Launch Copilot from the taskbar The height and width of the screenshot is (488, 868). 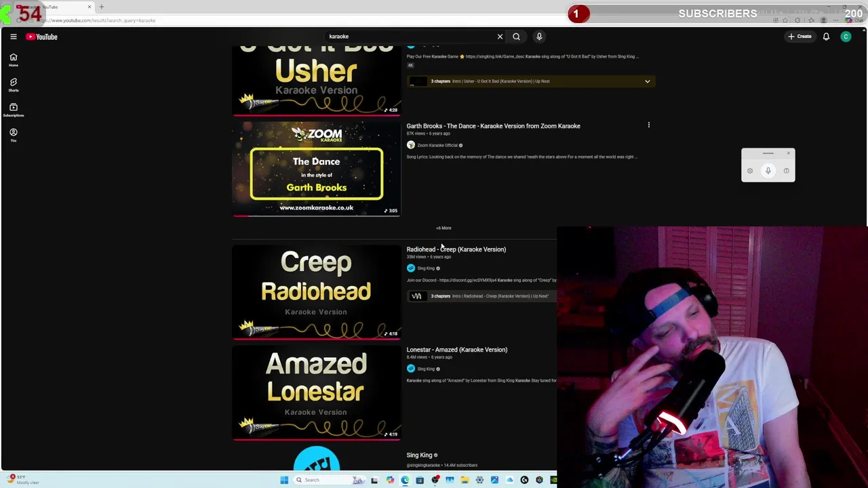pyautogui.click(x=390, y=480)
